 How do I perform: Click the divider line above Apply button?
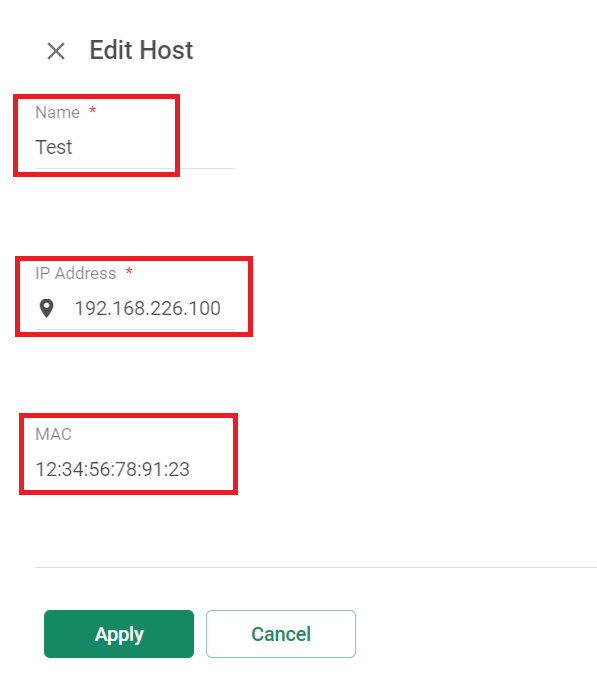coord(316,567)
